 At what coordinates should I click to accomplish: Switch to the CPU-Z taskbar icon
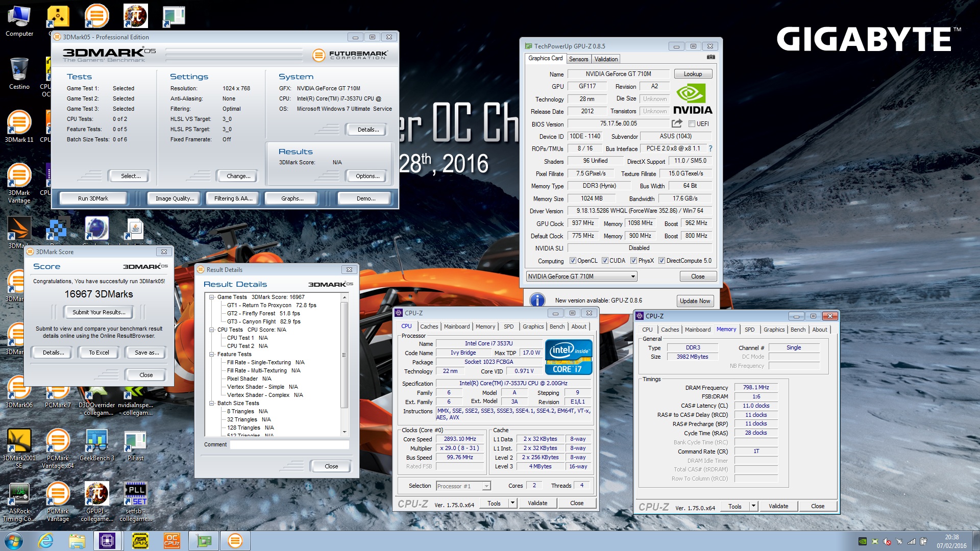click(x=107, y=541)
